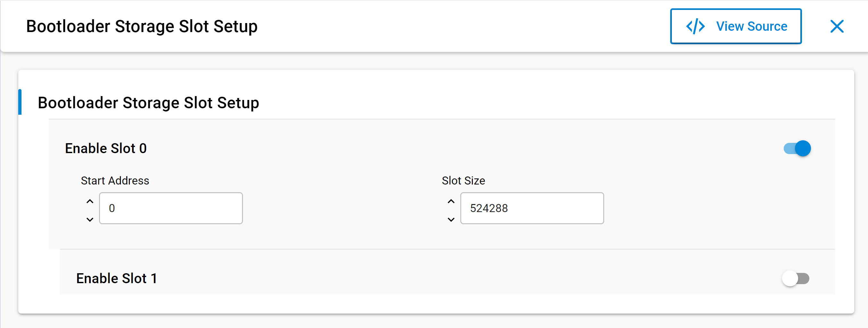Image resolution: width=868 pixels, height=328 pixels.
Task: Click the Start Address label
Action: pyautogui.click(x=115, y=181)
